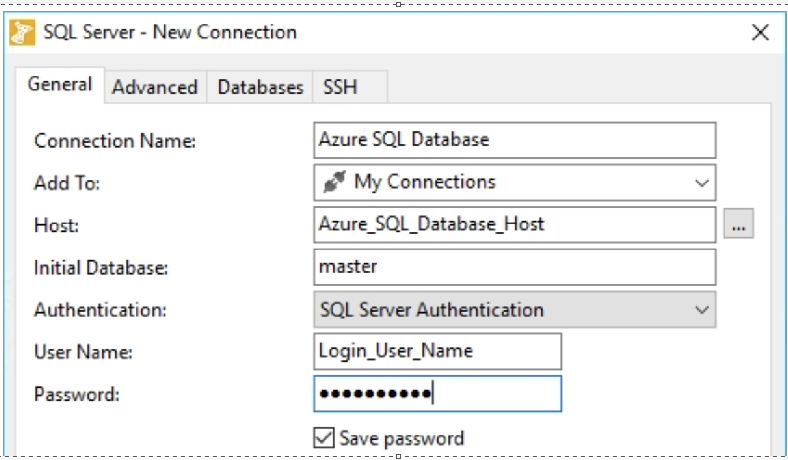Click the SQL Server title bar icon
This screenshot has height=460, width=788.
22,33
